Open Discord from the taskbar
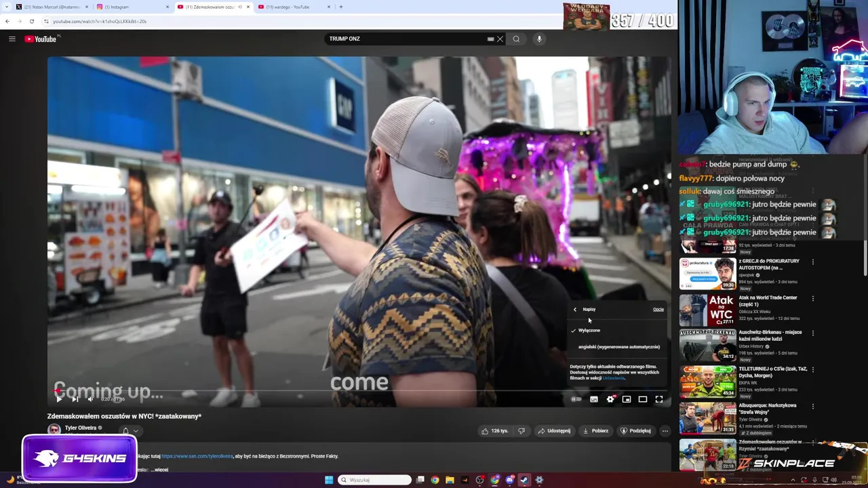Screen dimensions: 868x488 (x=509, y=480)
